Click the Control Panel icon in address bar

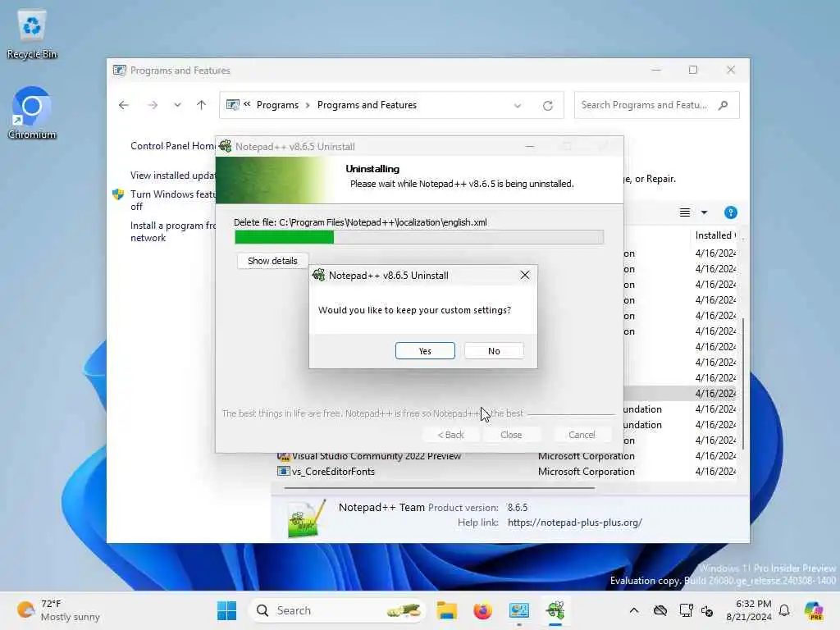point(232,105)
